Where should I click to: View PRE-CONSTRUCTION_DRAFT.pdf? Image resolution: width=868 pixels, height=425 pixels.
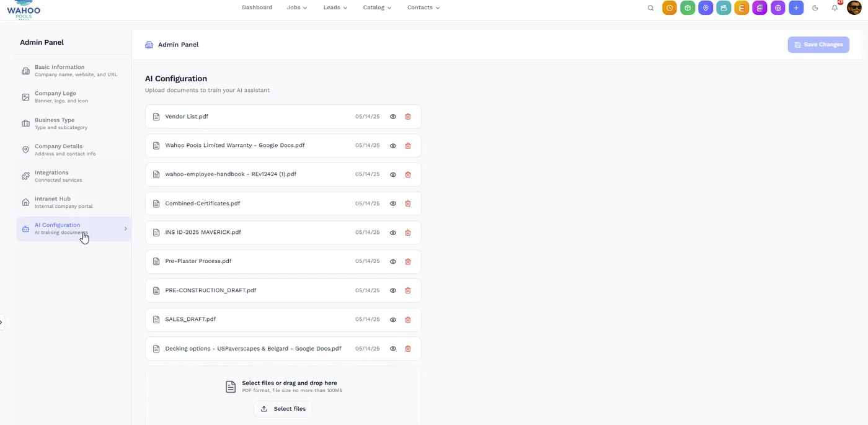point(393,290)
